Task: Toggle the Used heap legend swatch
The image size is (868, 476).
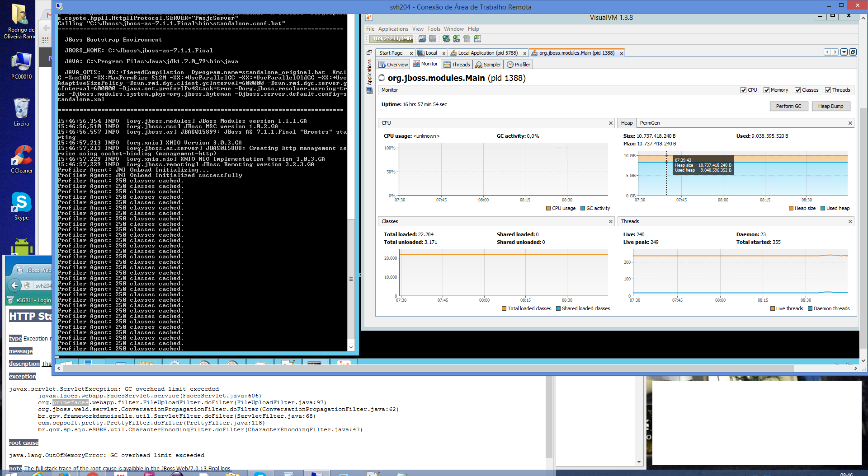Action: 823,208
